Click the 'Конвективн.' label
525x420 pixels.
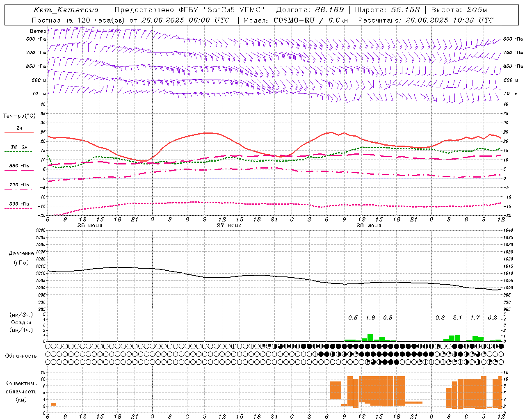point(21,383)
